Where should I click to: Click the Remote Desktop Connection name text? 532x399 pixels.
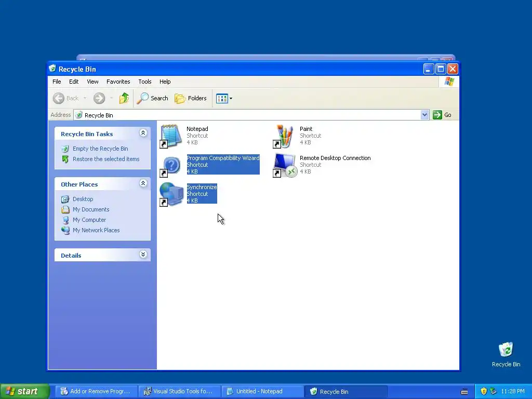pyautogui.click(x=335, y=158)
